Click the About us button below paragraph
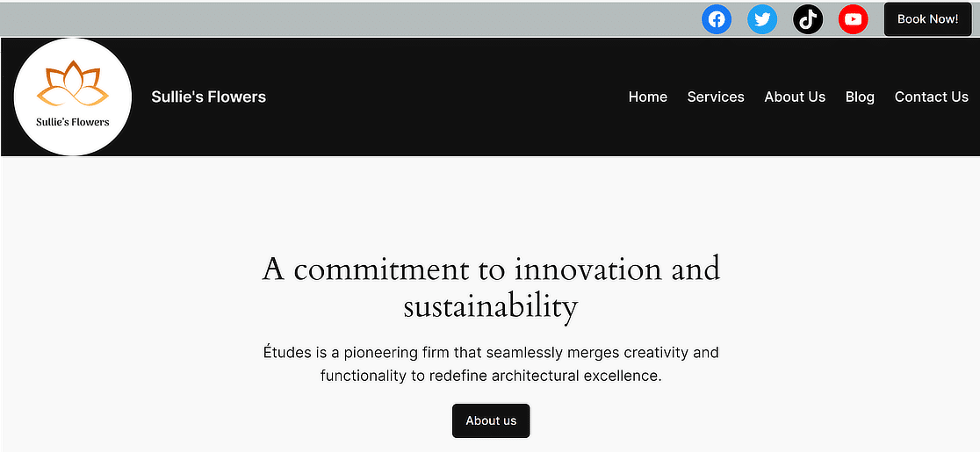Viewport: 980px width, 452px height. coord(491,420)
